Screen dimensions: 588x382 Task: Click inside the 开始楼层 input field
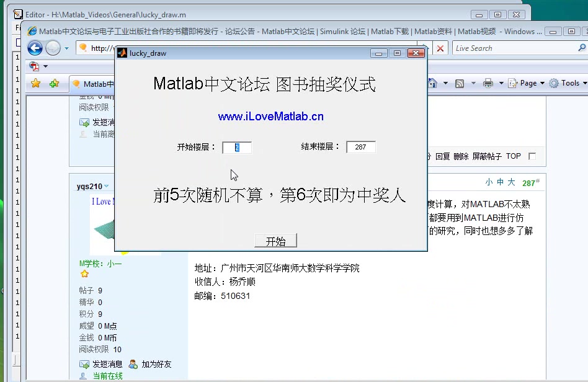[237, 148]
